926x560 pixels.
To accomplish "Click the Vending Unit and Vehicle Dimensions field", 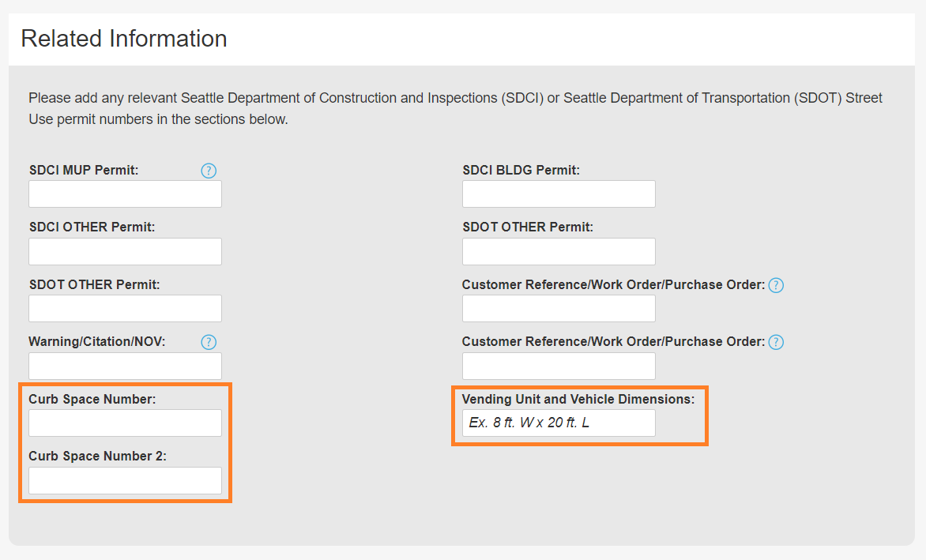I will (x=559, y=423).
